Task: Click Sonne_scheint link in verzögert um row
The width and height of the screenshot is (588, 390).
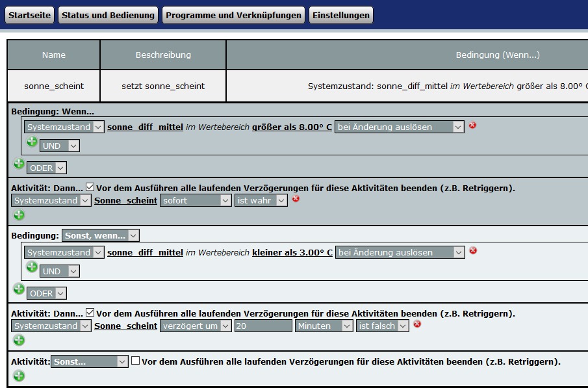Action: (125, 326)
